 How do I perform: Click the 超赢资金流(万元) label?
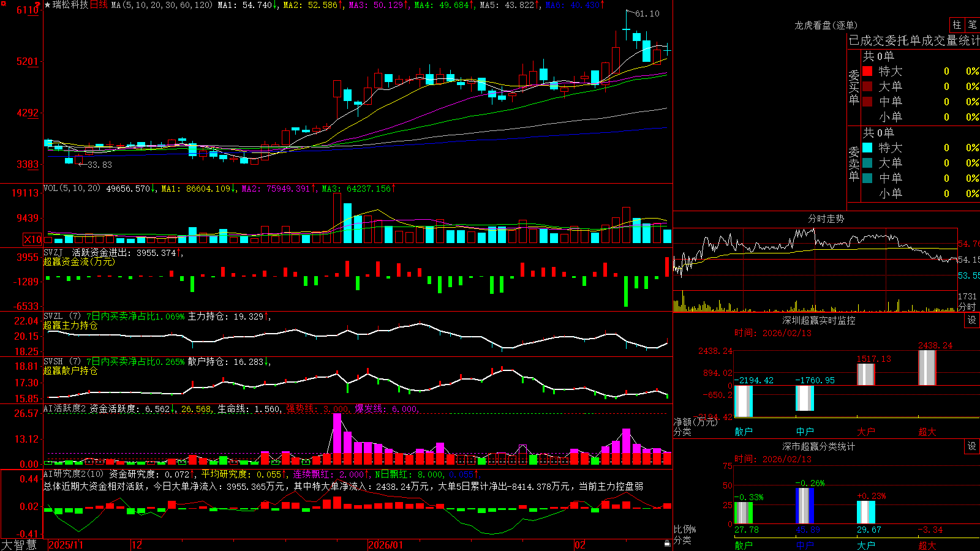click(79, 261)
